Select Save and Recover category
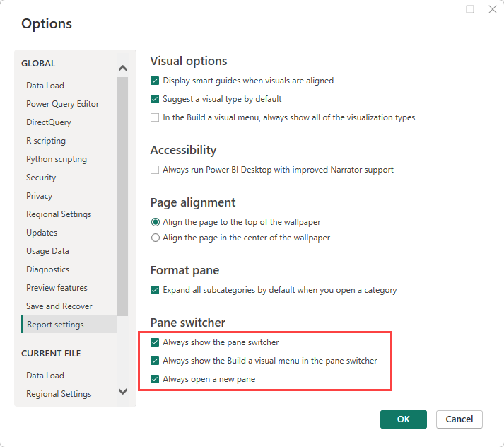This screenshot has height=447, width=504. coord(59,306)
